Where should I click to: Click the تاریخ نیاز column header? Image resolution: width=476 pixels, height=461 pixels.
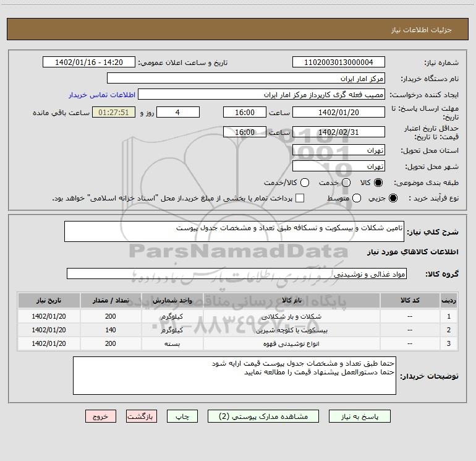tap(49, 300)
